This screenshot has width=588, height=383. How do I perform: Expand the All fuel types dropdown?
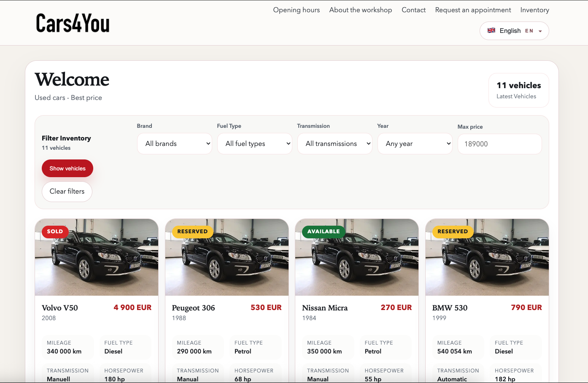tap(255, 144)
